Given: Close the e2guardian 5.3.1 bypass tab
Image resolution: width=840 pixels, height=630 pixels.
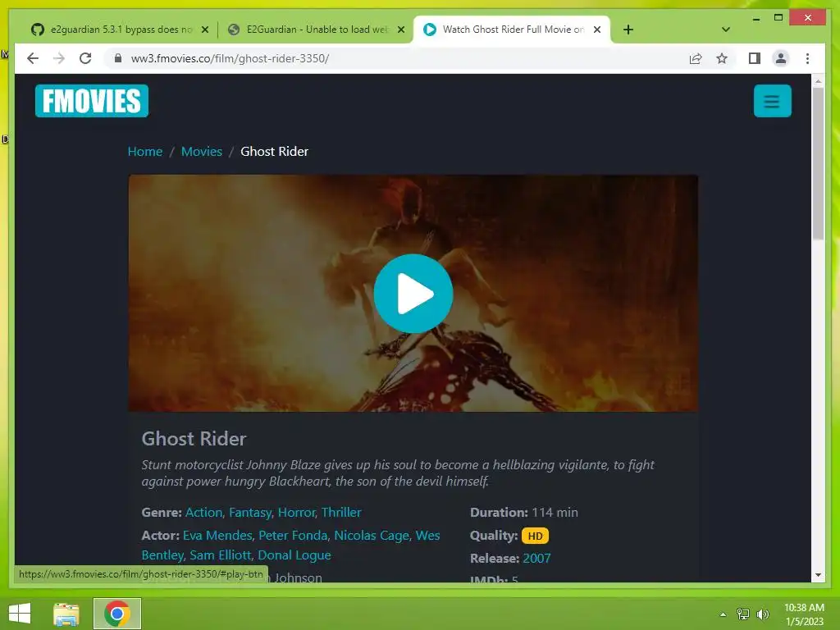Looking at the screenshot, I should point(204,30).
